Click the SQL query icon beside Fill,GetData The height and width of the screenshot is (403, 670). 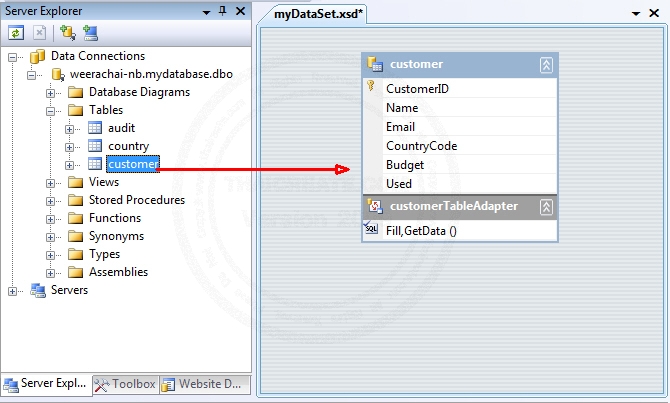tap(371, 228)
